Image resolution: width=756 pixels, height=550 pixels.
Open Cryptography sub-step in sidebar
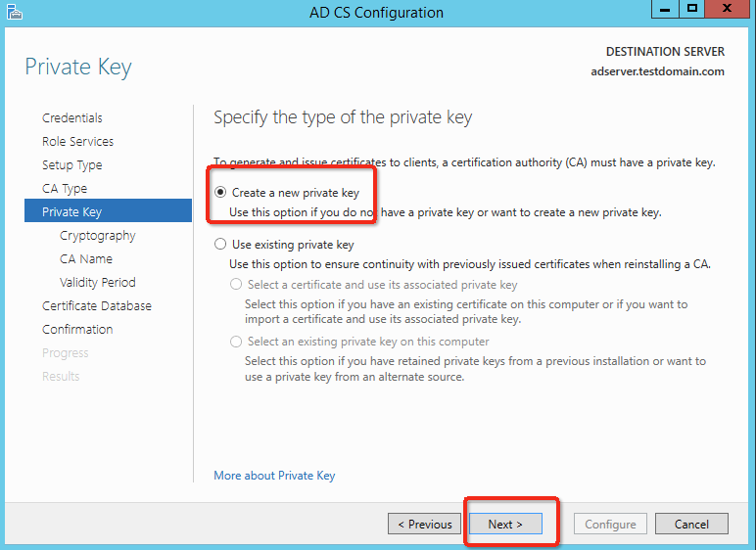point(97,235)
